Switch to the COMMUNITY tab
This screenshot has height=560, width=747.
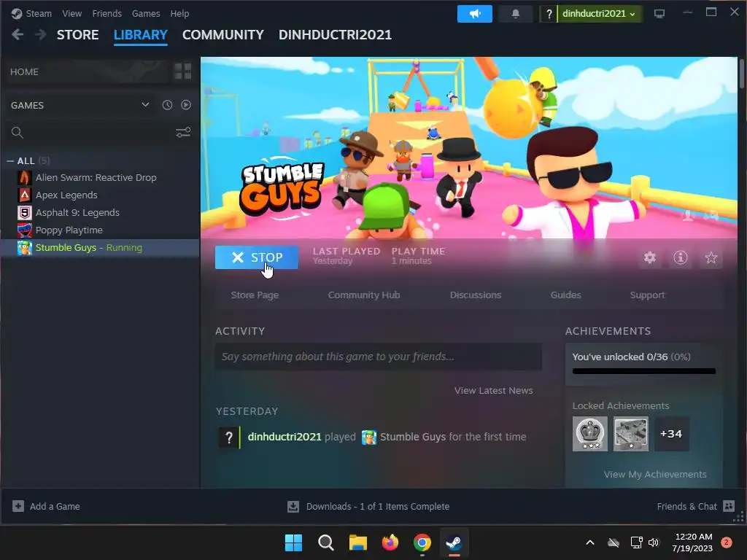pyautogui.click(x=223, y=35)
